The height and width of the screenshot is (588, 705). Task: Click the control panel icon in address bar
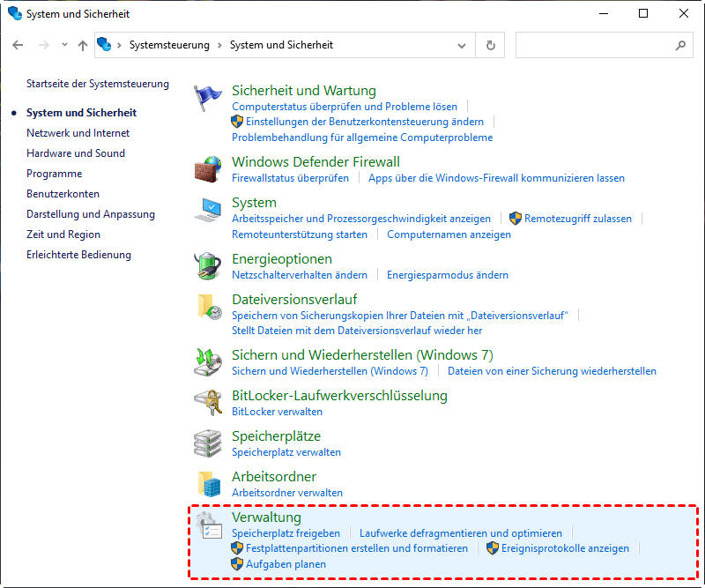pyautogui.click(x=104, y=45)
